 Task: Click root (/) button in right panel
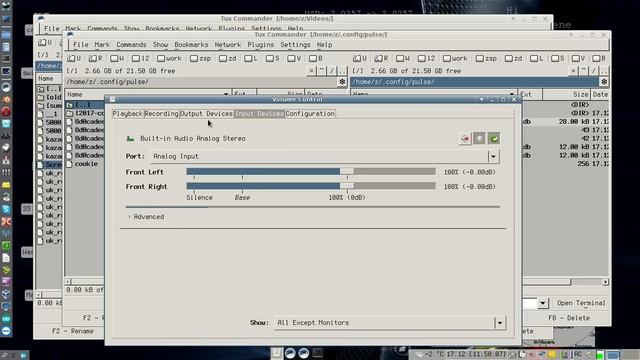[x=594, y=71]
